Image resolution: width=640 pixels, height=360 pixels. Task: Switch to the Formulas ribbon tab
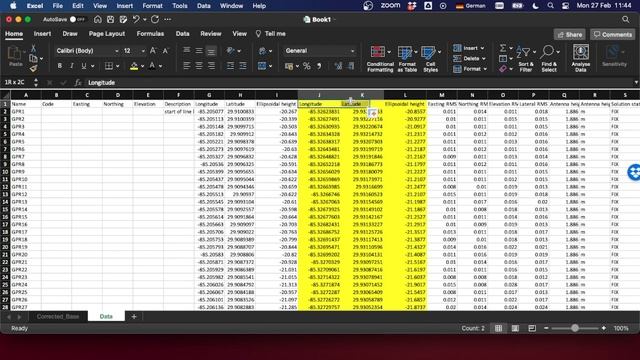coord(150,33)
